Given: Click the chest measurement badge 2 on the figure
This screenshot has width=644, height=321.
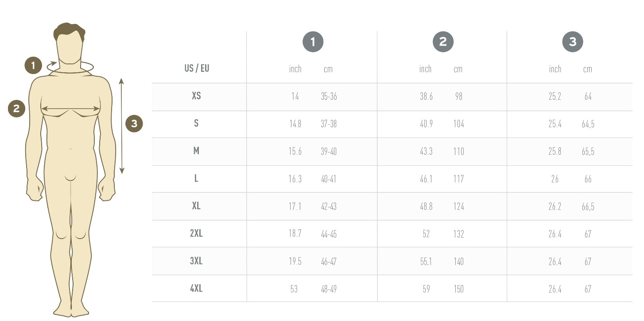Looking at the screenshot, I should pos(17,109).
